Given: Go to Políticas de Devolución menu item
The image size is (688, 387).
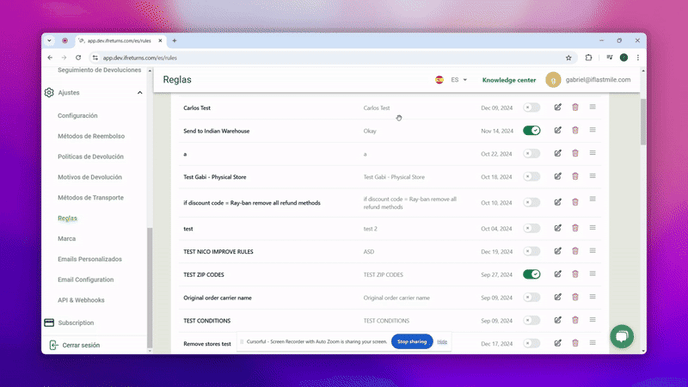Looking at the screenshot, I should point(90,157).
